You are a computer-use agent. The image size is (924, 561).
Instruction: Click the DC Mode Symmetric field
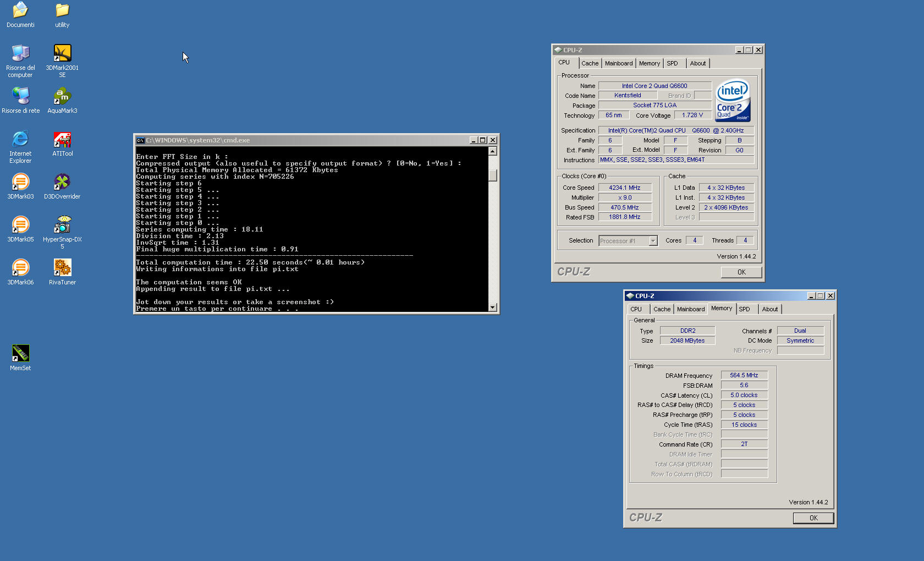(800, 340)
